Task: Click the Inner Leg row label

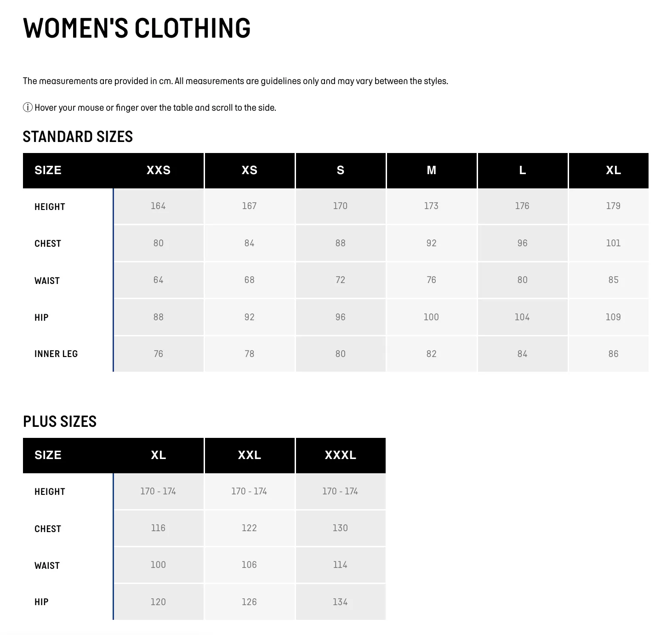Action: (56, 354)
